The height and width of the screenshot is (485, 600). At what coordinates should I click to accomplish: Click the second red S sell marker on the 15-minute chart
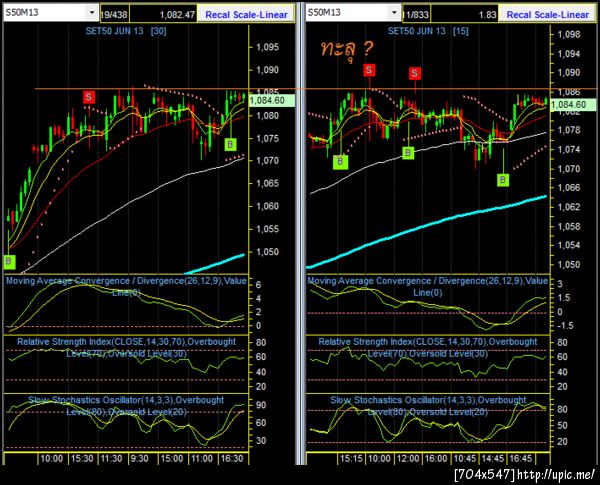415,73
